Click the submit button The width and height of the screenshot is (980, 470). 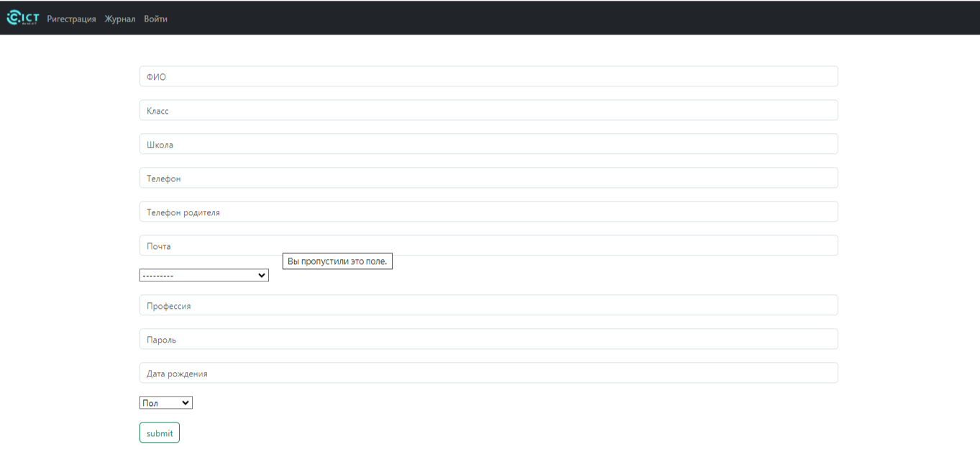click(x=160, y=433)
